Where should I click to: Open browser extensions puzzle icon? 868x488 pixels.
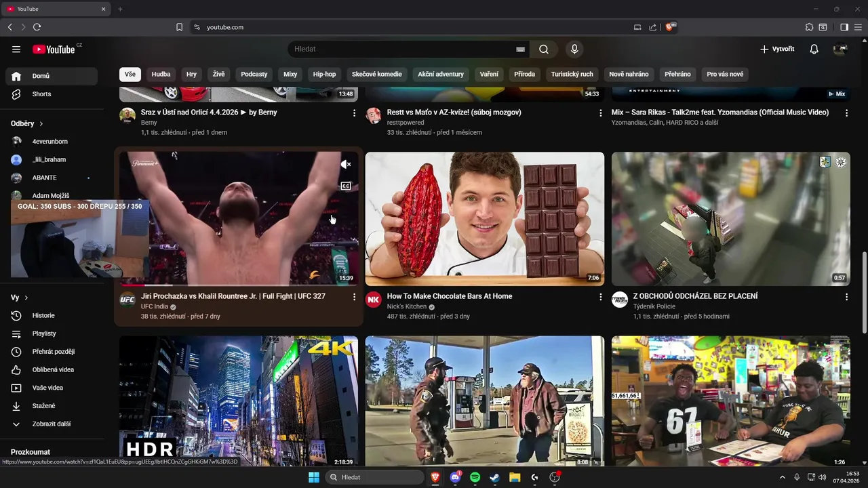tap(809, 27)
